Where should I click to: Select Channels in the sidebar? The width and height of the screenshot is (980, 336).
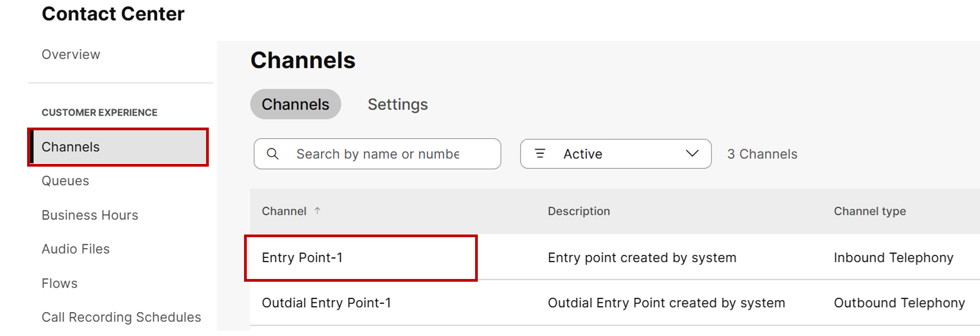point(71,147)
